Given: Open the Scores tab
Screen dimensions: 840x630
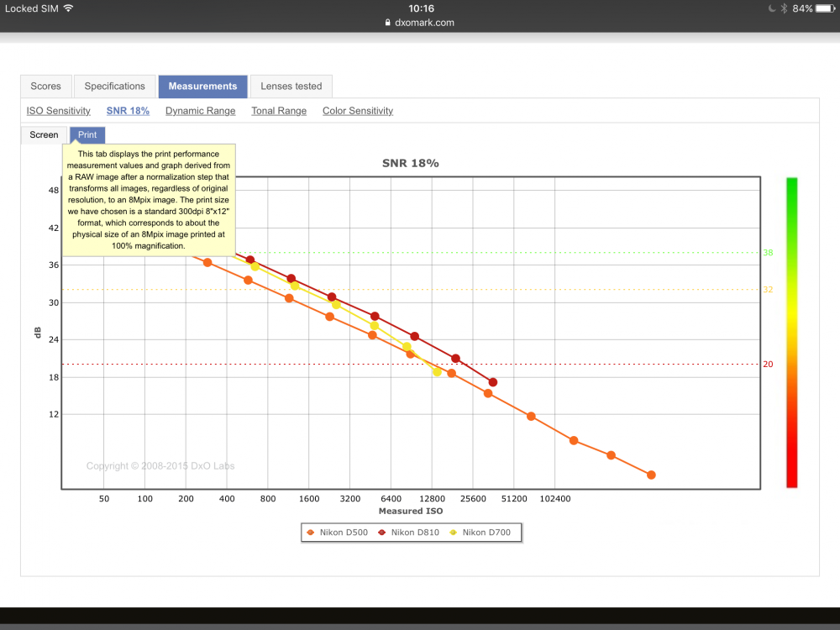Looking at the screenshot, I should 46,87.
